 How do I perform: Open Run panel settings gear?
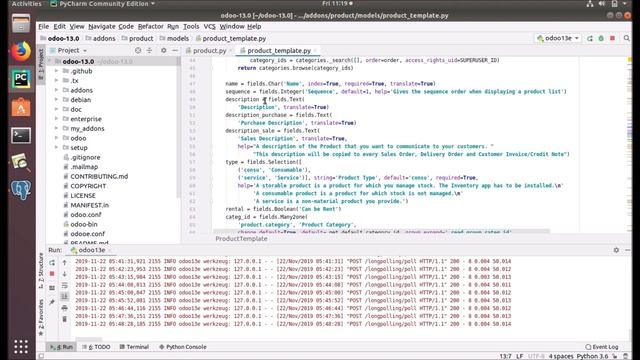(616, 250)
